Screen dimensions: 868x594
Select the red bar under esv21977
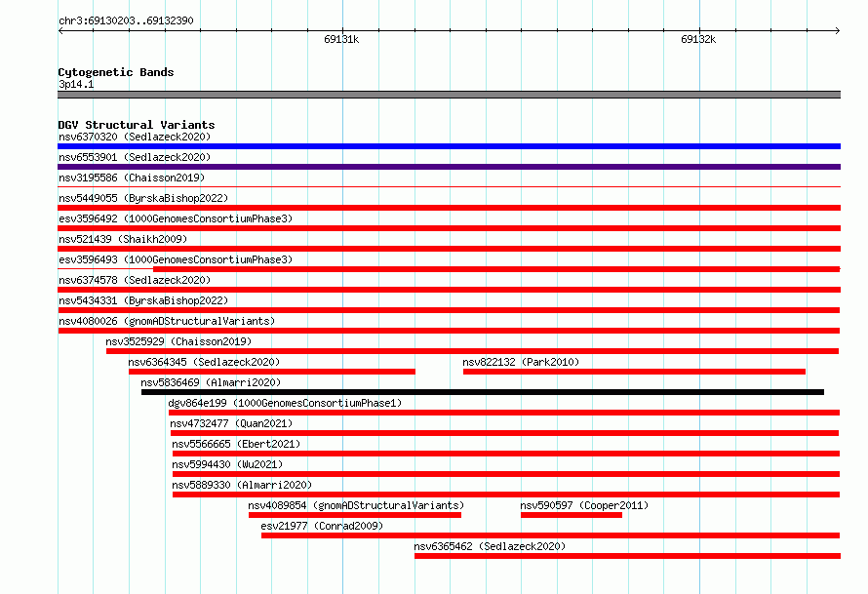coord(551,535)
